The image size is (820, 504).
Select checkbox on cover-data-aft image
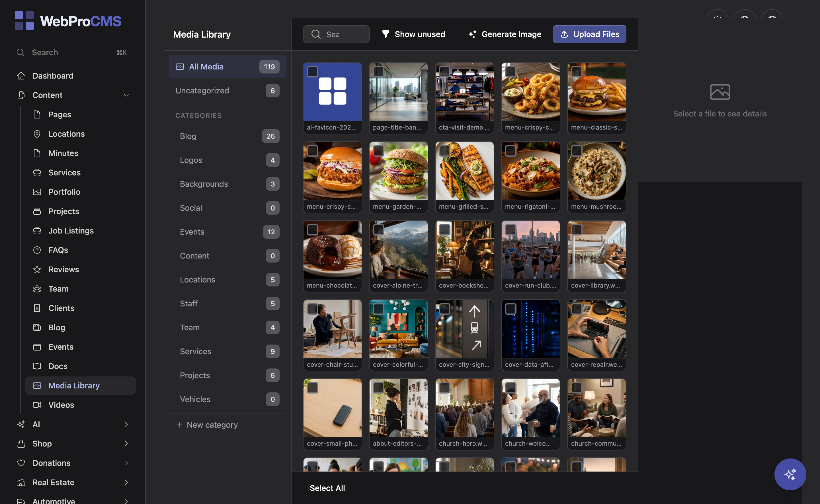point(511,309)
